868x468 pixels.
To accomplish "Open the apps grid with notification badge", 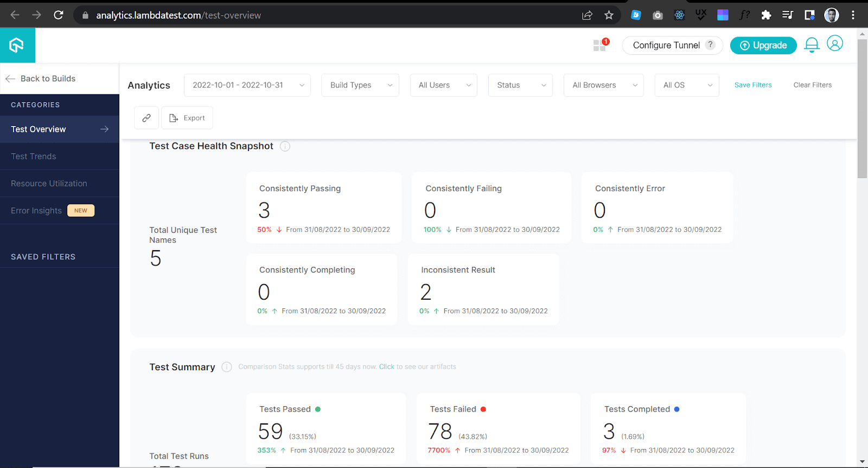I will (600, 45).
